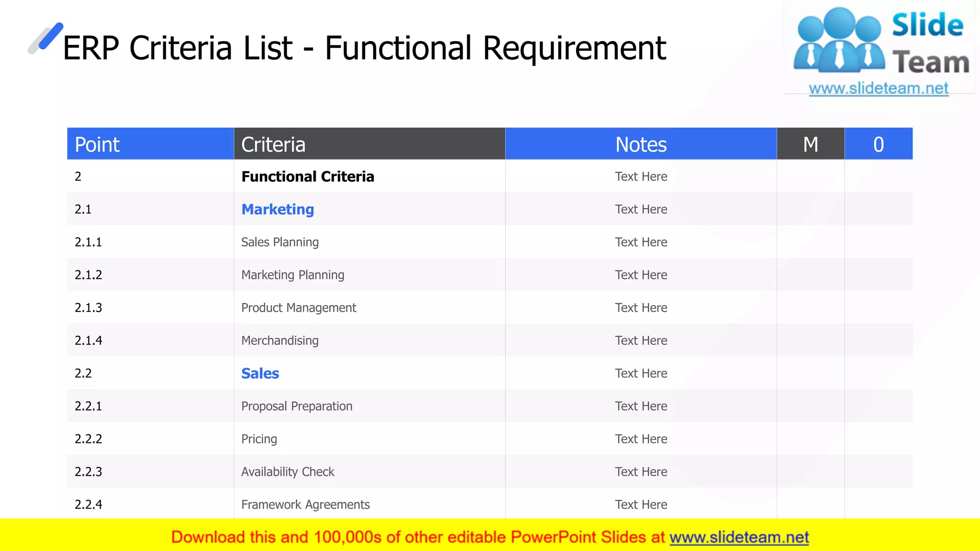Click point number 2.2.2 cell

(150, 439)
